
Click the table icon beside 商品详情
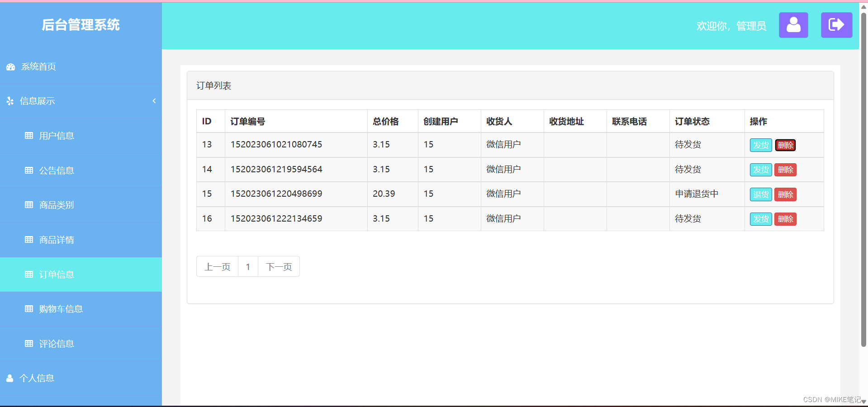pos(29,240)
